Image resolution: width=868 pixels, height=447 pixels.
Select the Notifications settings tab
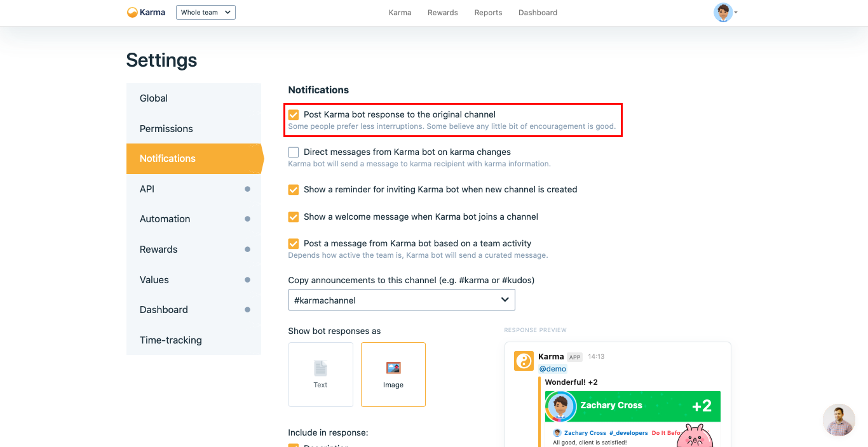click(194, 159)
